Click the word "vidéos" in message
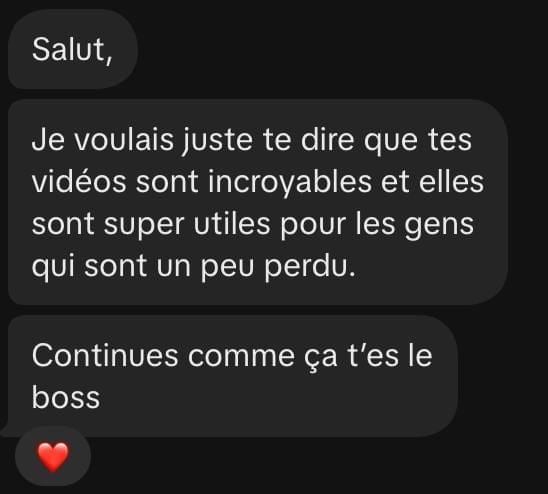 click(79, 181)
